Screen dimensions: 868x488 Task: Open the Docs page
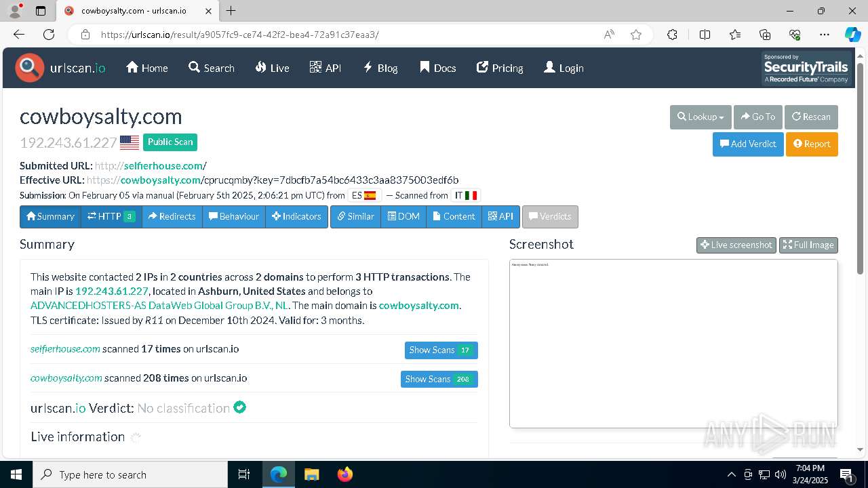437,68
